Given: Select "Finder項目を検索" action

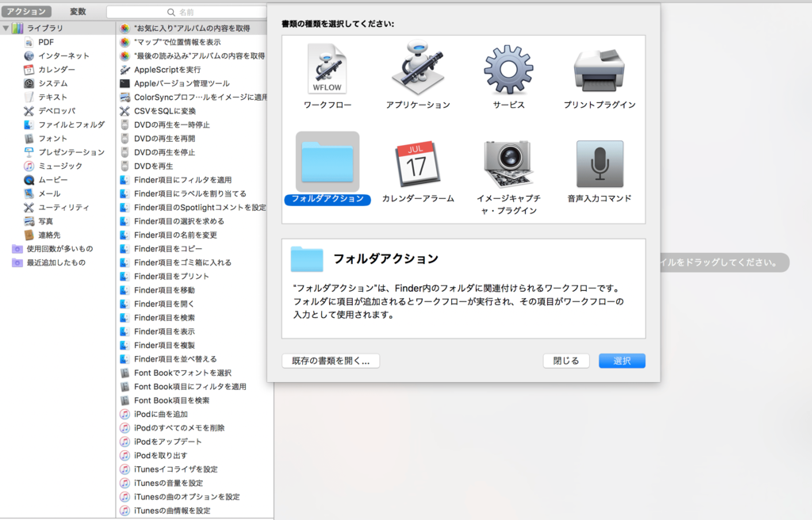Looking at the screenshot, I should [x=164, y=318].
